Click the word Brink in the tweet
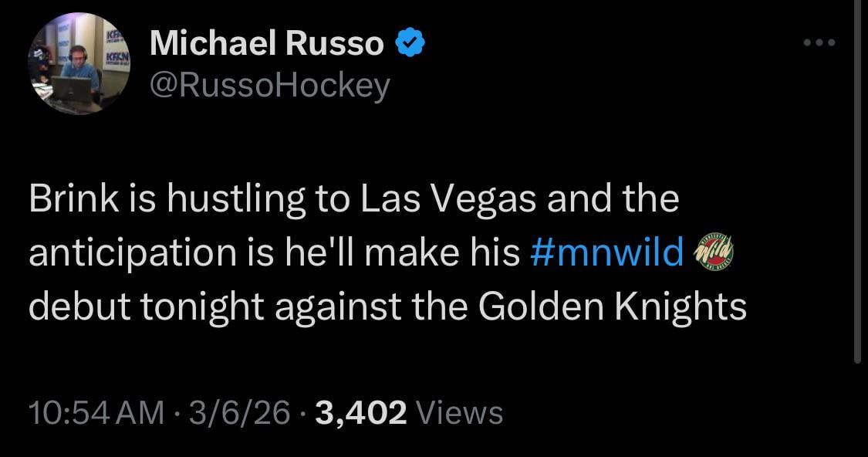 (64, 199)
